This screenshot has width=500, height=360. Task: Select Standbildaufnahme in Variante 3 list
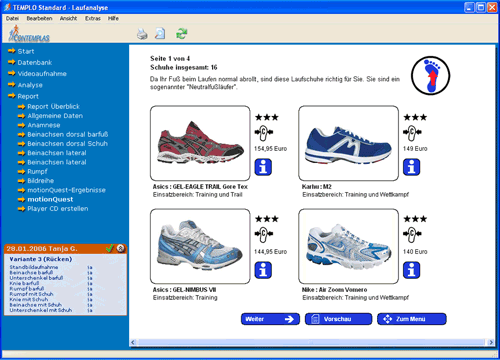pyautogui.click(x=34, y=267)
